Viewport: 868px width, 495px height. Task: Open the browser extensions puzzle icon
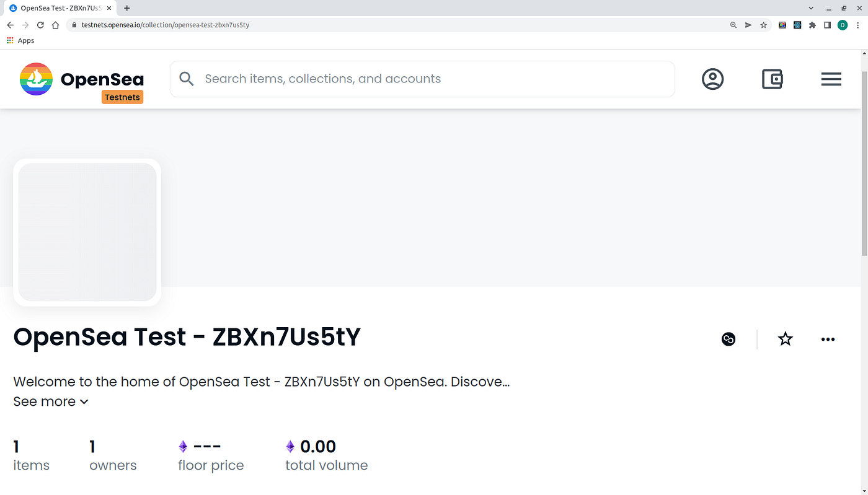pos(812,25)
